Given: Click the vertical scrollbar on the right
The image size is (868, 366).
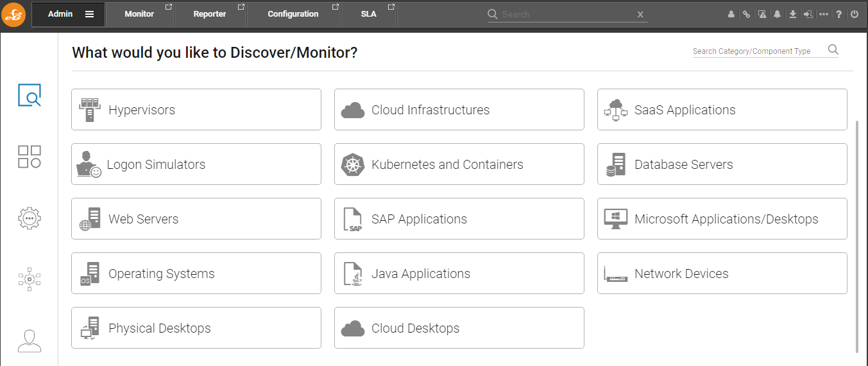Looking at the screenshot, I should click(858, 236).
